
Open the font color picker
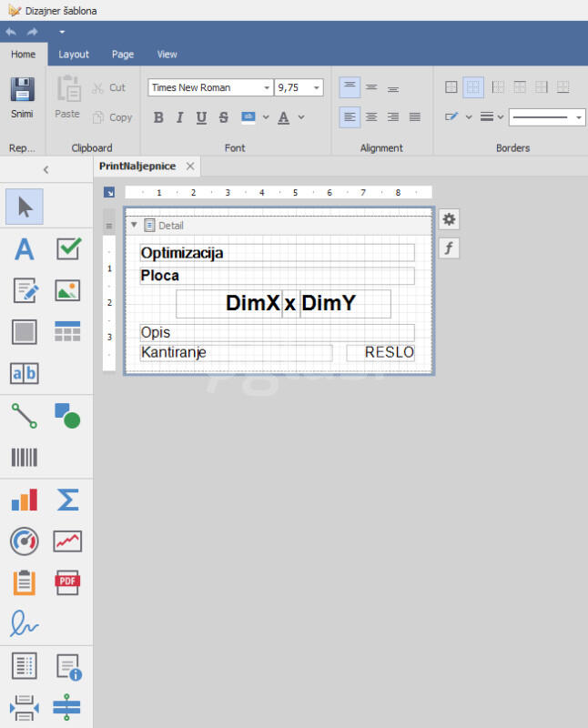coord(301,117)
